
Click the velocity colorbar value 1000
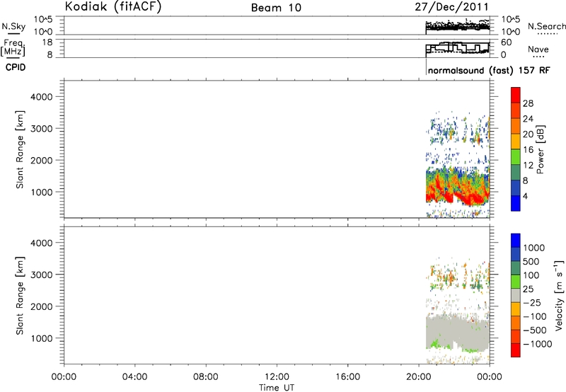(534, 248)
